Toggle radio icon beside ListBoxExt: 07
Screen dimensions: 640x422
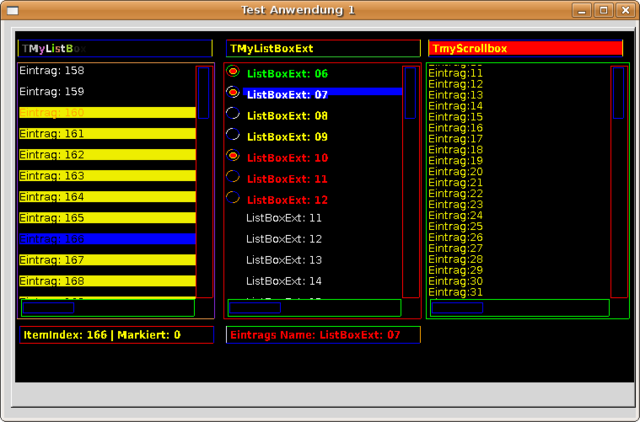[233, 93]
